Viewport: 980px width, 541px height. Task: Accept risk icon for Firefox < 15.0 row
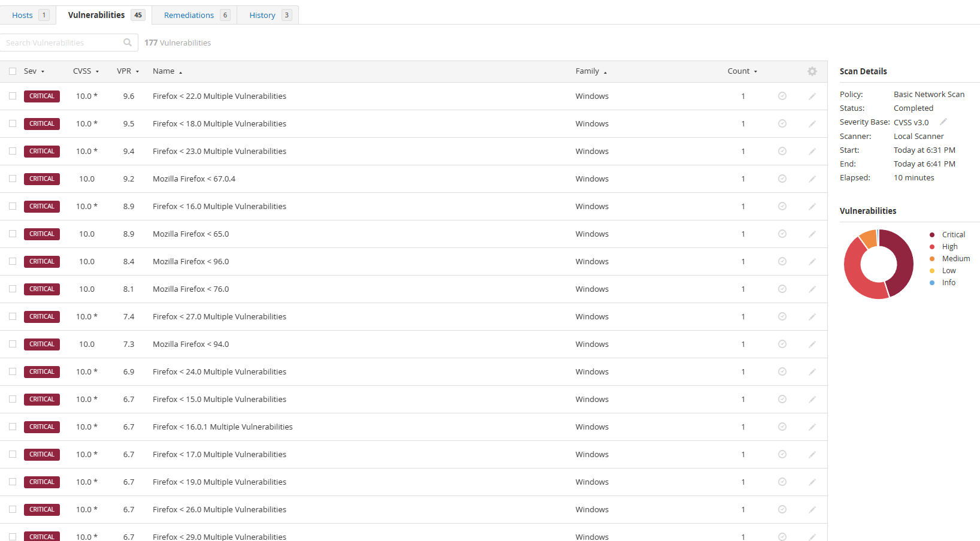[x=782, y=399]
